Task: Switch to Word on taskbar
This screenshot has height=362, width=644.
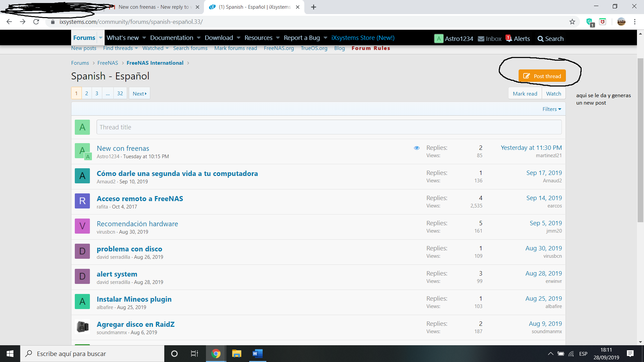Action: [258, 354]
